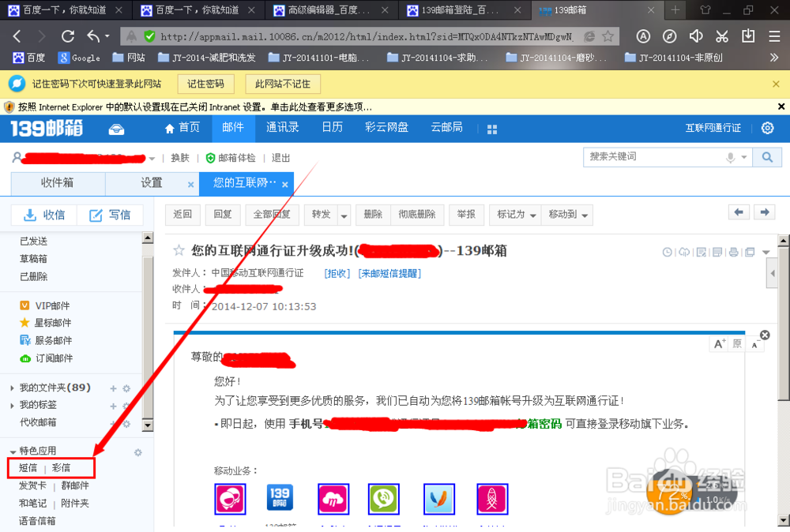Expand the account name dropdown arrow
790x532 pixels.
tap(152, 159)
